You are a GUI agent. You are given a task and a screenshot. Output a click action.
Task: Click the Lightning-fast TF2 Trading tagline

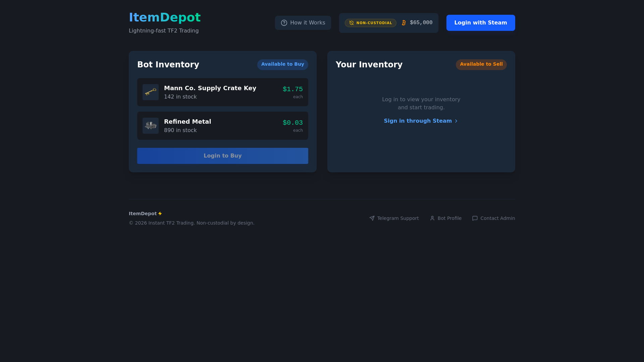(x=164, y=31)
